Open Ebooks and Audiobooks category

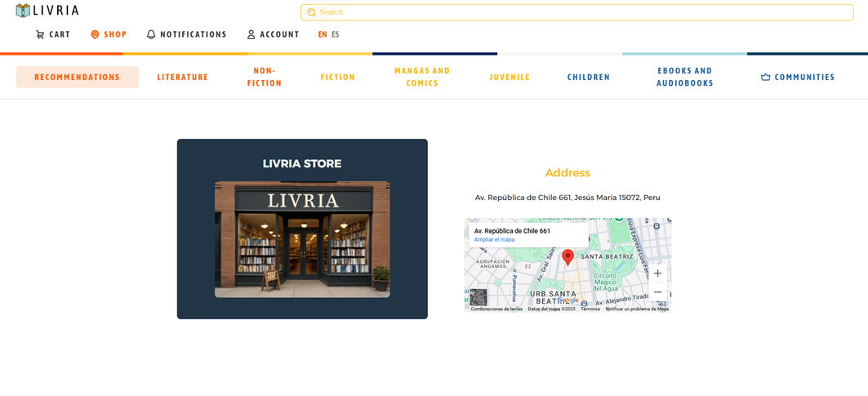[x=685, y=77]
